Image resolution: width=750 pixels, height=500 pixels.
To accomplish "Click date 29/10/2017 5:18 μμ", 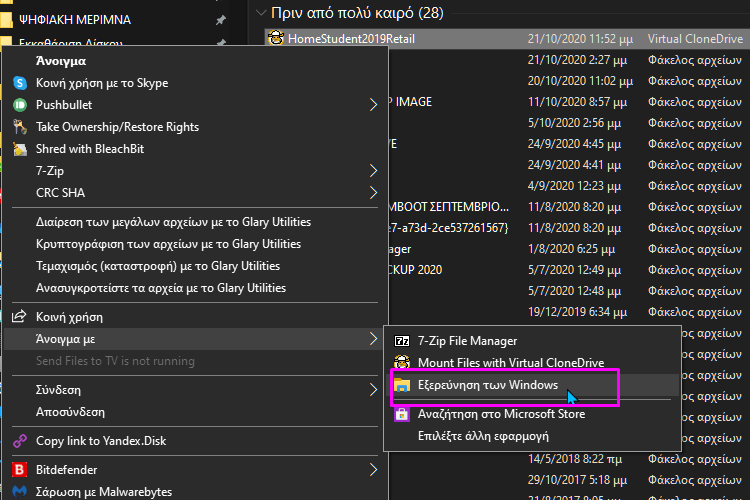I will (x=577, y=480).
